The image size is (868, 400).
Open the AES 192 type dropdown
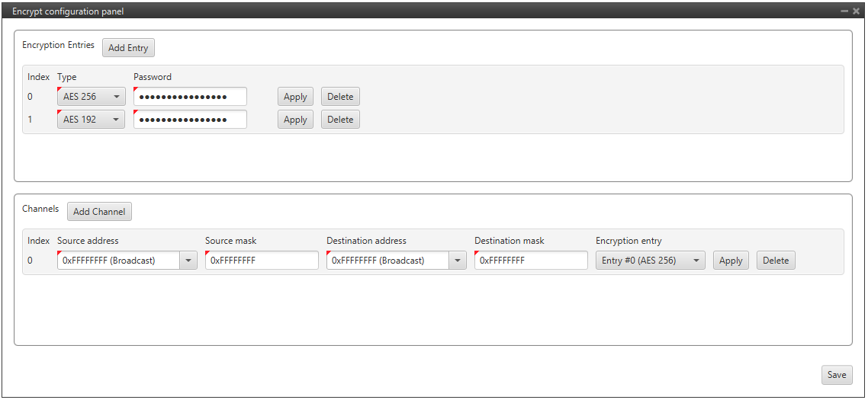(91, 120)
